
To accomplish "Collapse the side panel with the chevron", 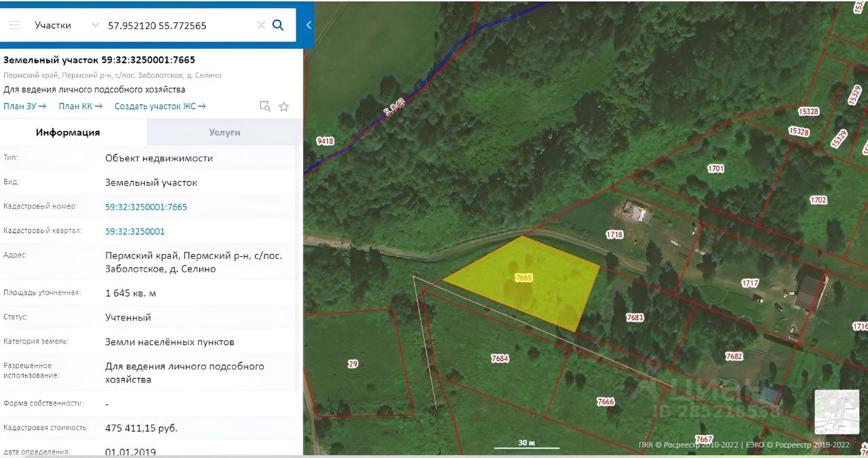I will pyautogui.click(x=309, y=25).
